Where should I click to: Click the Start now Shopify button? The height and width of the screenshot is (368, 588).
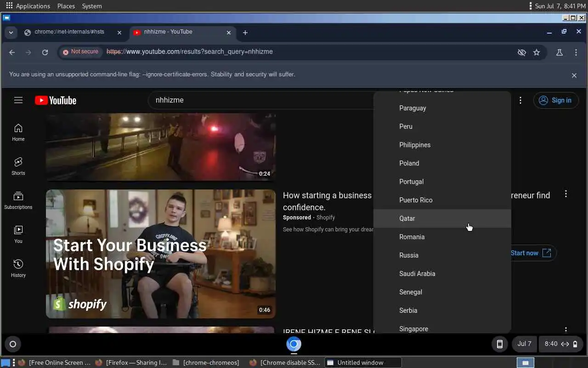click(531, 253)
